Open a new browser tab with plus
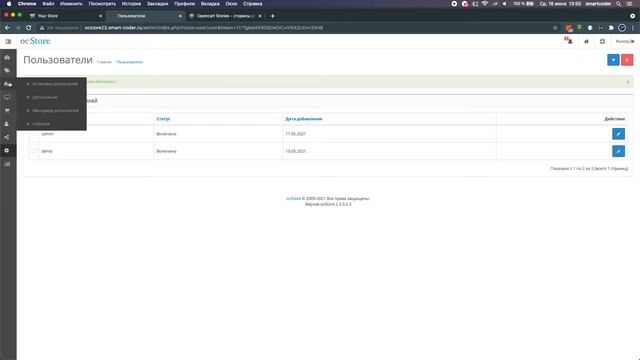The image size is (640, 360). point(273,16)
